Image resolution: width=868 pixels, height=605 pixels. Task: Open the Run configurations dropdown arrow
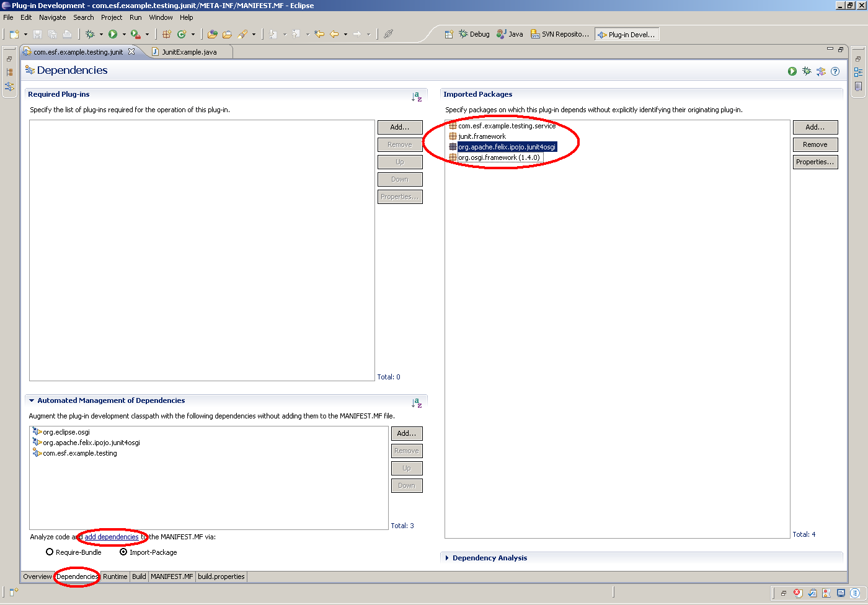[124, 35]
